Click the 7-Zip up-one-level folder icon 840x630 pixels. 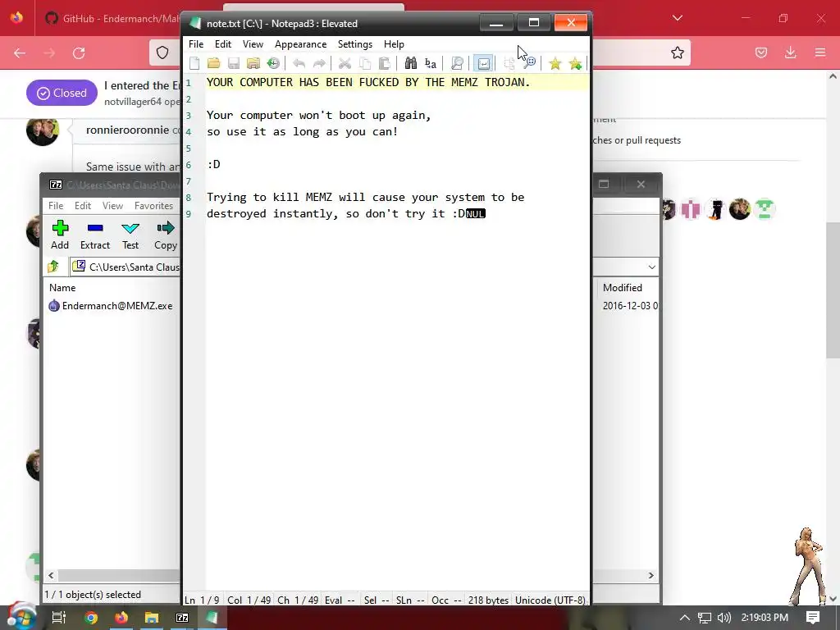[x=53, y=267]
